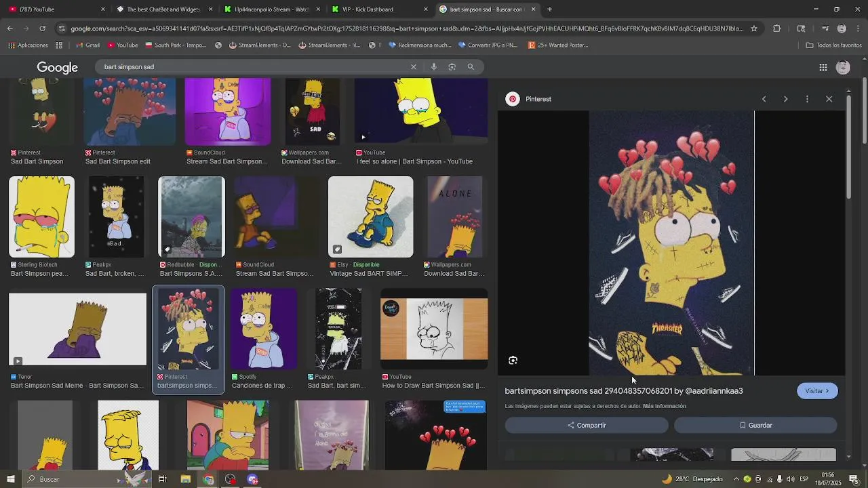The image size is (868, 488).
Task: Open Redbubble Bart Simpsons thumbnail
Action: (191, 217)
